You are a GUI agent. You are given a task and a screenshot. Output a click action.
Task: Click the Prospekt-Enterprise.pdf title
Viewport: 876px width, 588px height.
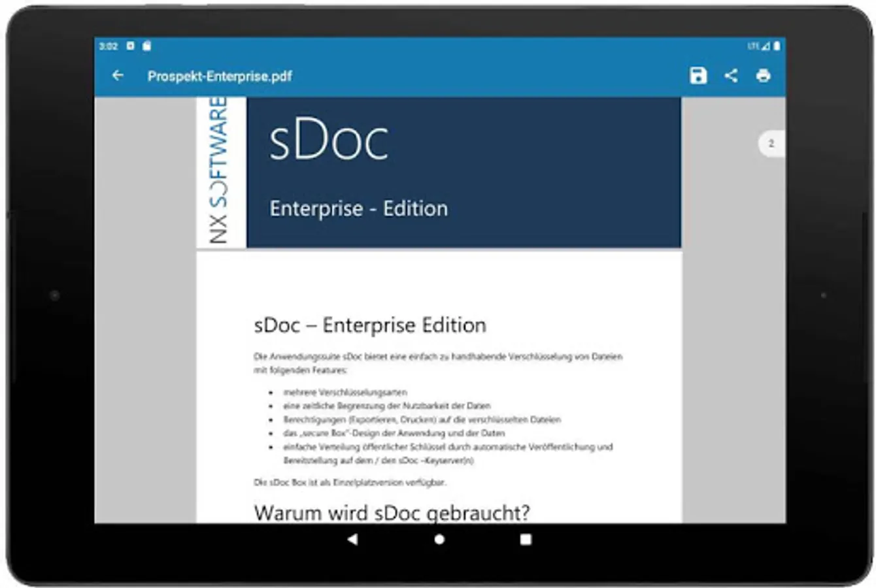(220, 76)
